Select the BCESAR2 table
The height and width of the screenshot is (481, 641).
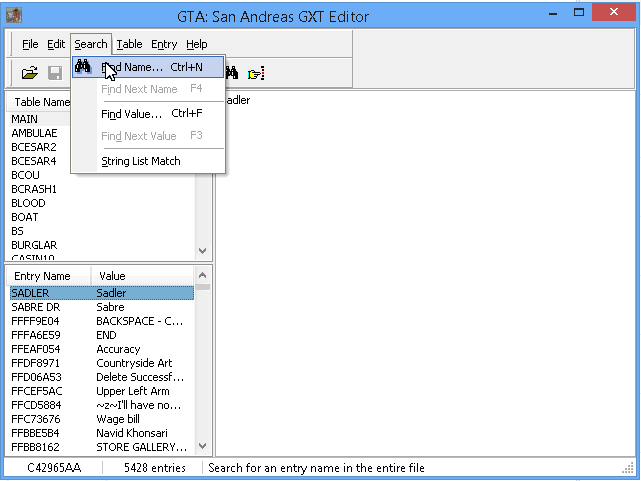(x=34, y=147)
